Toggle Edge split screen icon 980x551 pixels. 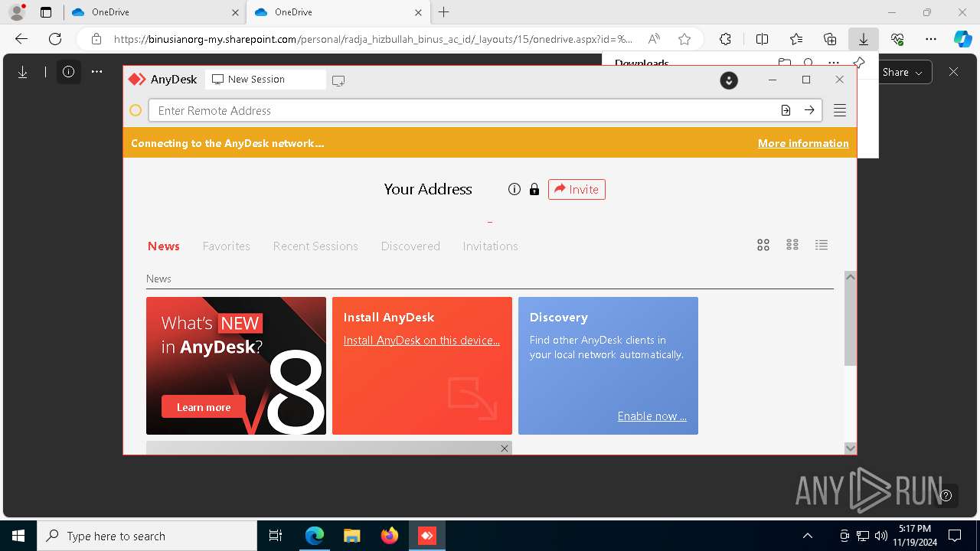tap(762, 39)
